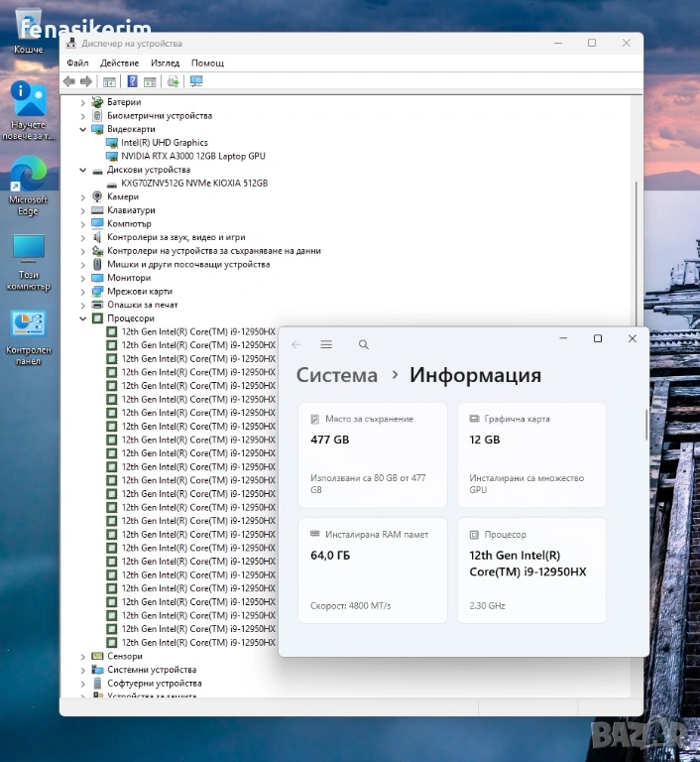Viewport: 700px width, 762px height.
Task: Open the Изглед menu
Action: (166, 63)
